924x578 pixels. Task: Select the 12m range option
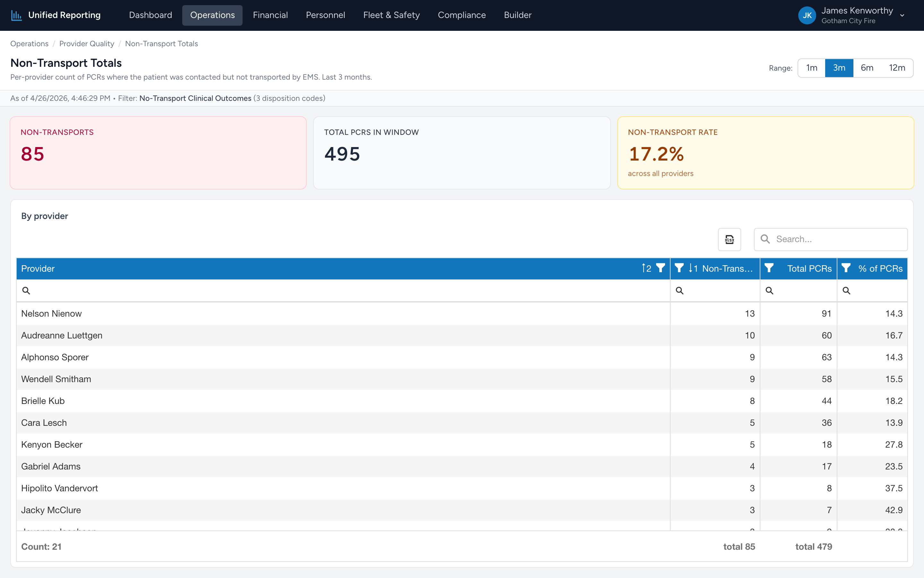897,68
